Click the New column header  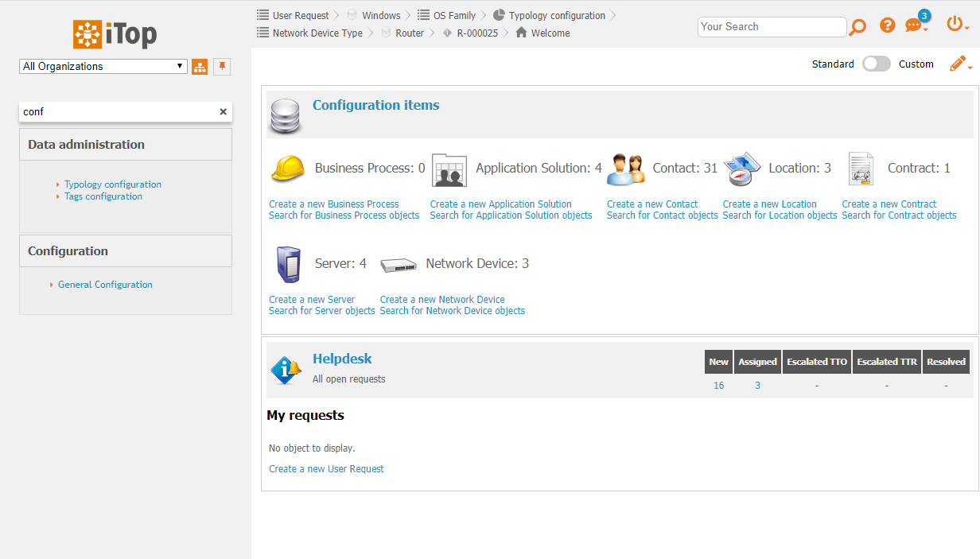pyautogui.click(x=719, y=362)
